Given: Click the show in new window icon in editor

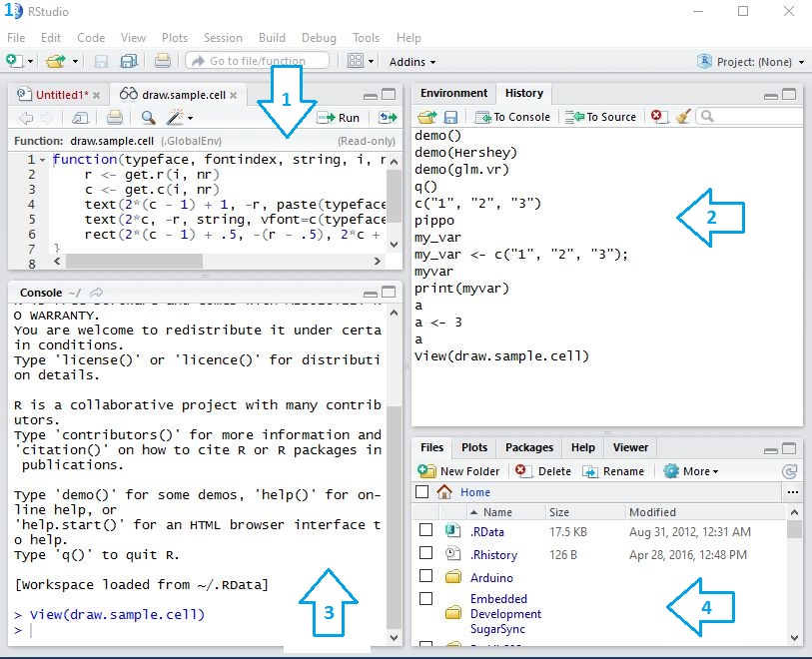Looking at the screenshot, I should [x=80, y=118].
